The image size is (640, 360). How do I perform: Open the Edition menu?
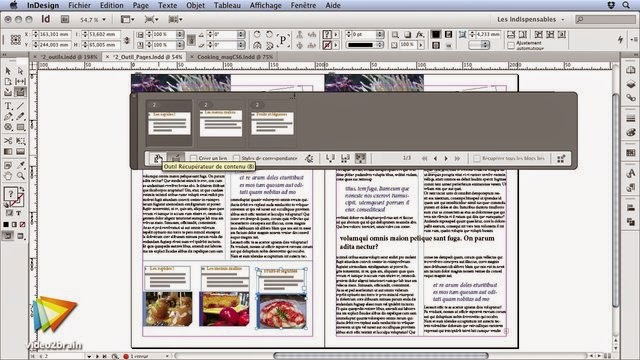coord(111,5)
